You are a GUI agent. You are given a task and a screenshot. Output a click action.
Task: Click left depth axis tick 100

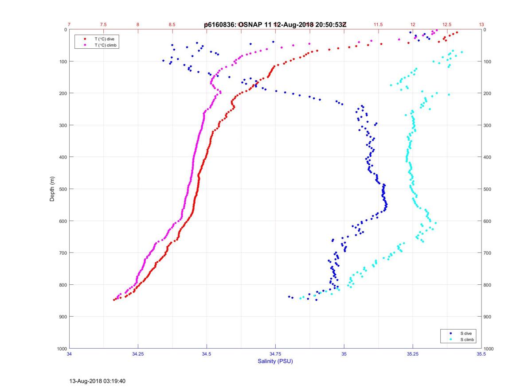(63, 62)
